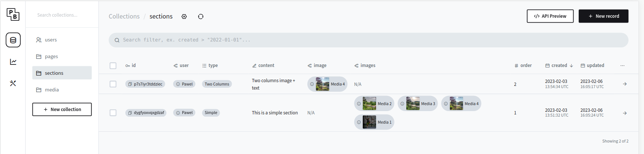Select the sections collection
Image resolution: width=644 pixels, height=154 pixels.
62,73
